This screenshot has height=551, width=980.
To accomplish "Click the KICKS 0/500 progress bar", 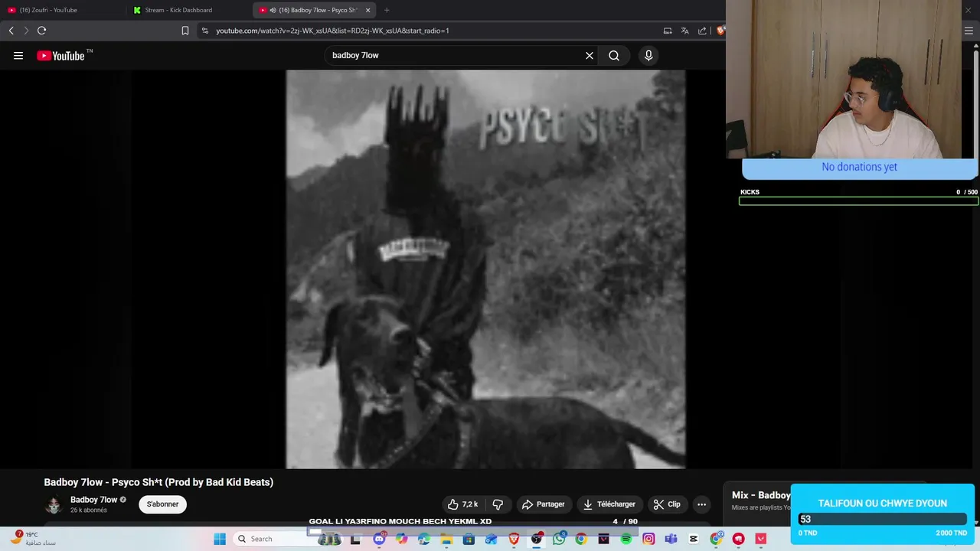I will coord(858,201).
